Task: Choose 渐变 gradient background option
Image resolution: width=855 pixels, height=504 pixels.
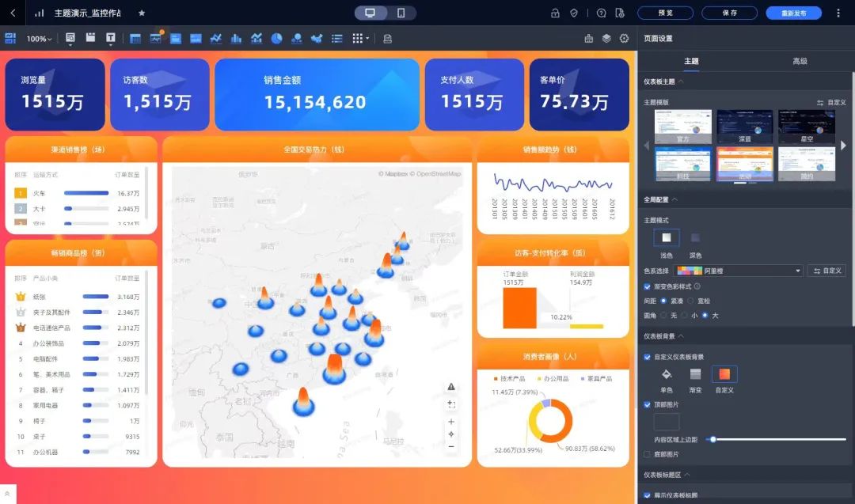Action: click(695, 374)
